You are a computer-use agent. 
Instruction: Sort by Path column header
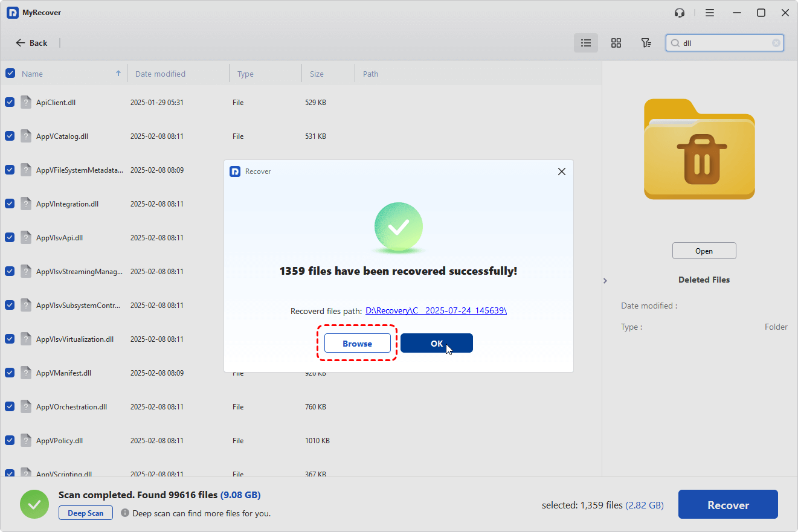pyautogui.click(x=370, y=74)
